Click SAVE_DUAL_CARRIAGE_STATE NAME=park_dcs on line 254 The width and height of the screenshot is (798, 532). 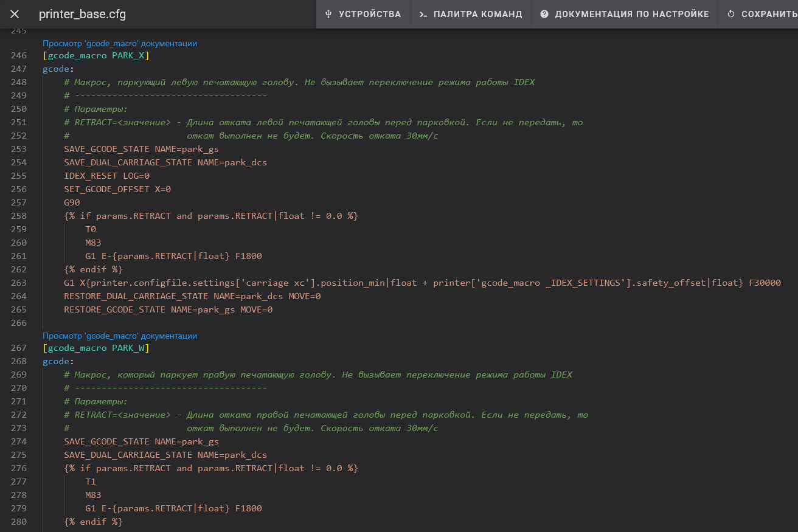[165, 162]
